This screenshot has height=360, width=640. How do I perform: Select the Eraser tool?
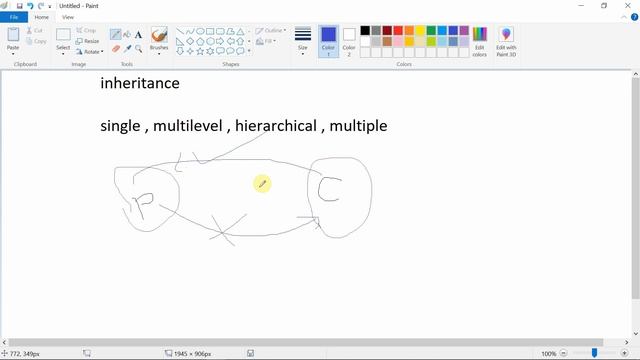tap(116, 49)
